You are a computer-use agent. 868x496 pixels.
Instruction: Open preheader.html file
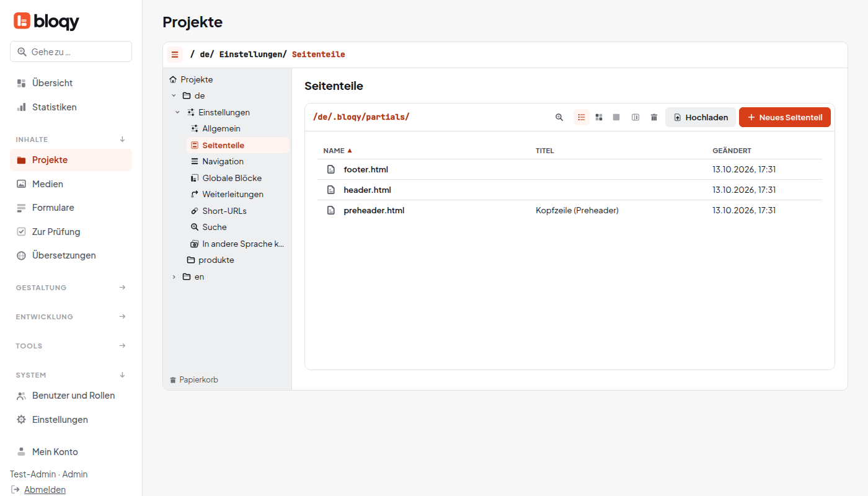374,210
